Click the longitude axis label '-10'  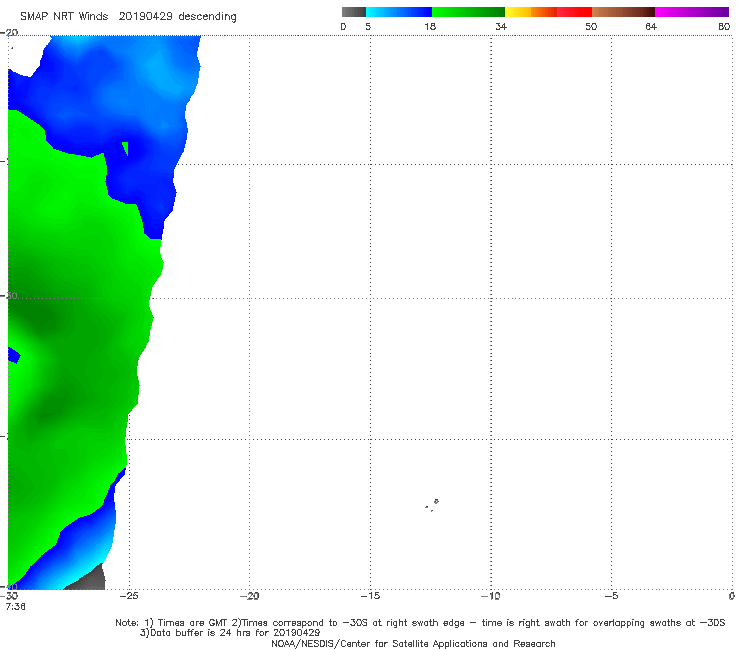pyautogui.click(x=490, y=596)
